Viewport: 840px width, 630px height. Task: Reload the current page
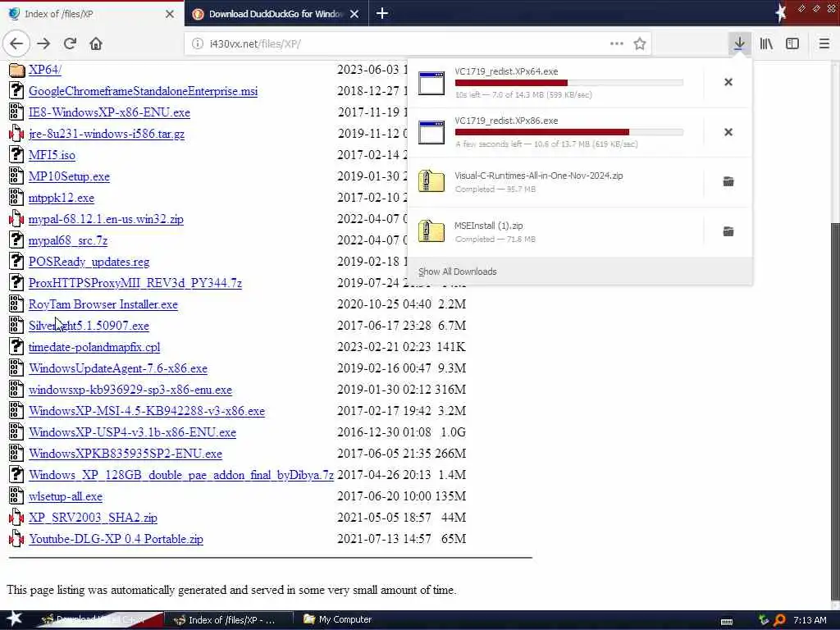point(71,43)
